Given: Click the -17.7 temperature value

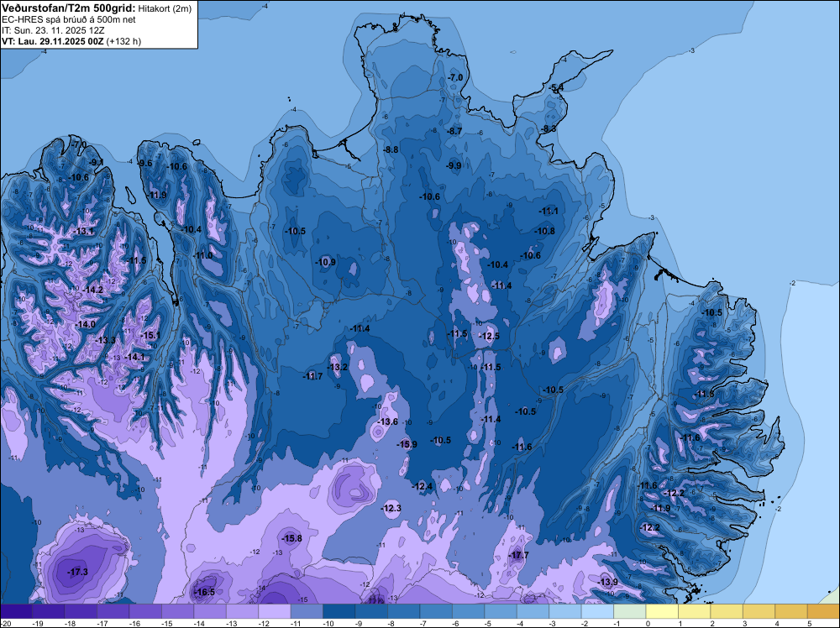Looking at the screenshot, I should point(518,555).
